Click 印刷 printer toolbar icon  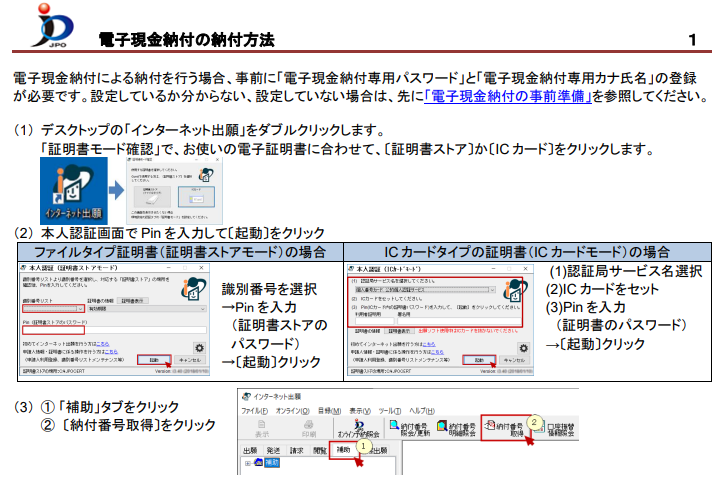(x=309, y=429)
